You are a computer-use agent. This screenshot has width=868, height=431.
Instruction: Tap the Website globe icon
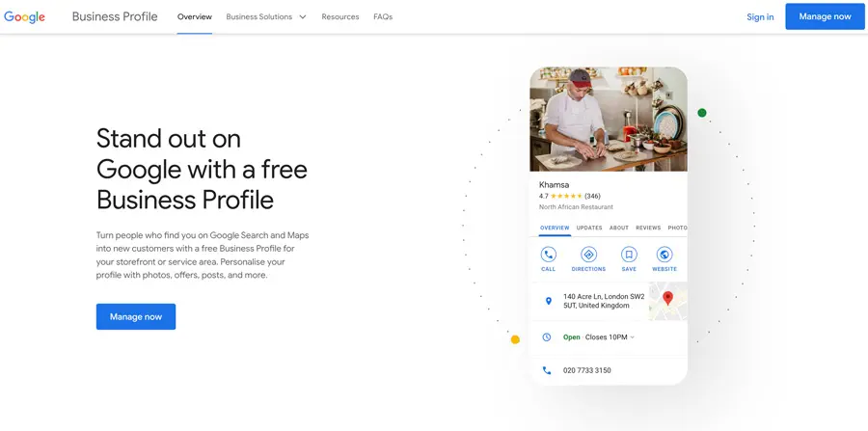coord(665,255)
